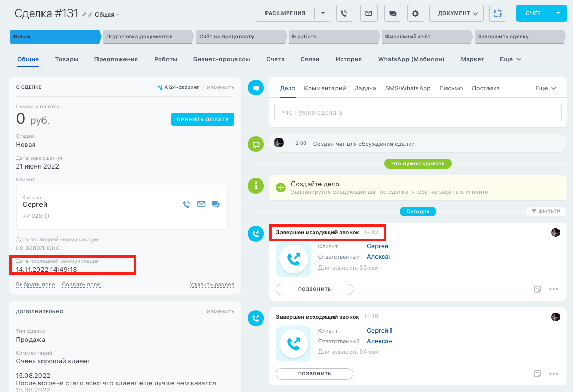Click the Создать поле link
Screen dimensions: 573x392
tap(81, 284)
